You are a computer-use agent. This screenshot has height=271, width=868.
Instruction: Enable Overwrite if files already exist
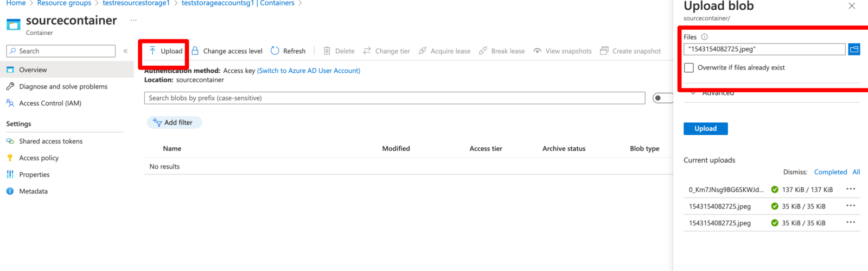(x=689, y=68)
